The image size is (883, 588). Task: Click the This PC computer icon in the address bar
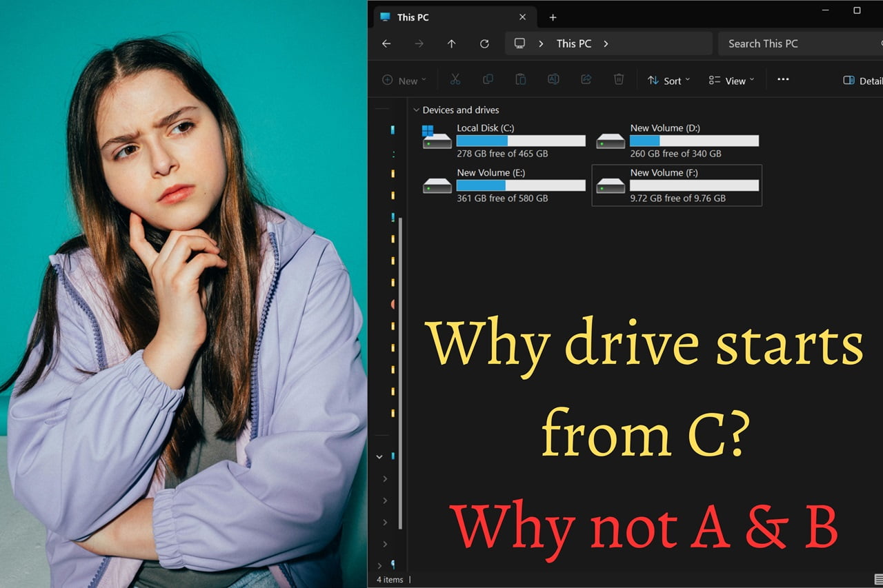pos(519,43)
